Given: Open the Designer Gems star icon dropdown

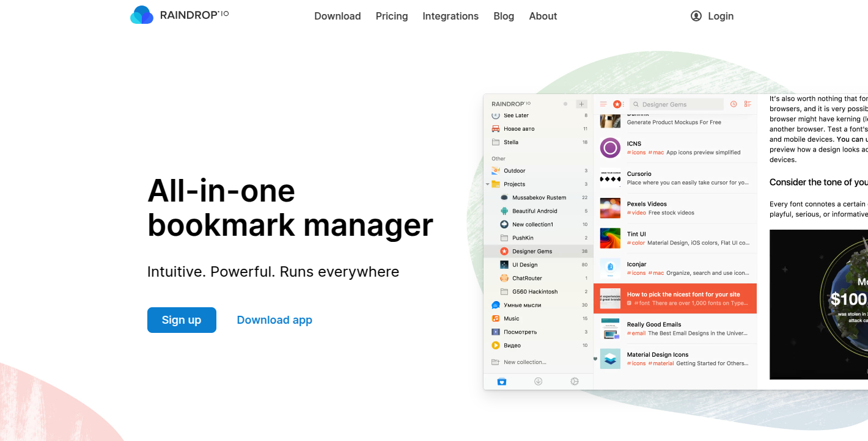Looking at the screenshot, I should (x=618, y=104).
